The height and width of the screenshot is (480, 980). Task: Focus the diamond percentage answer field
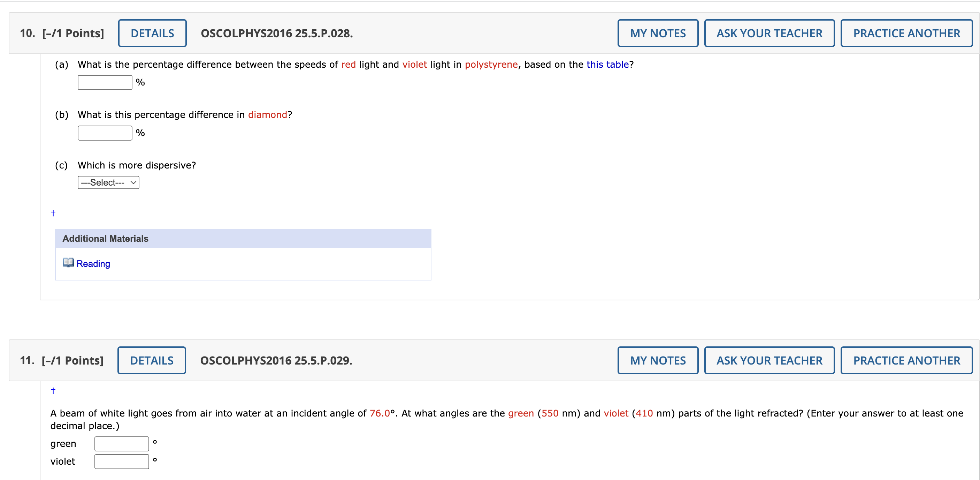click(105, 133)
